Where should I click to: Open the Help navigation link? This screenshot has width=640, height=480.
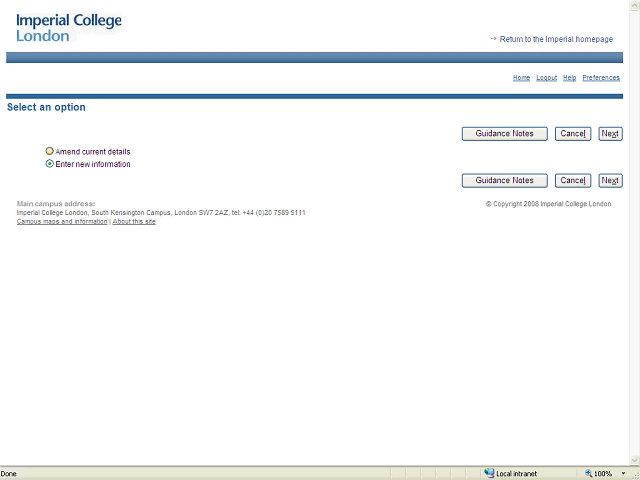(569, 78)
